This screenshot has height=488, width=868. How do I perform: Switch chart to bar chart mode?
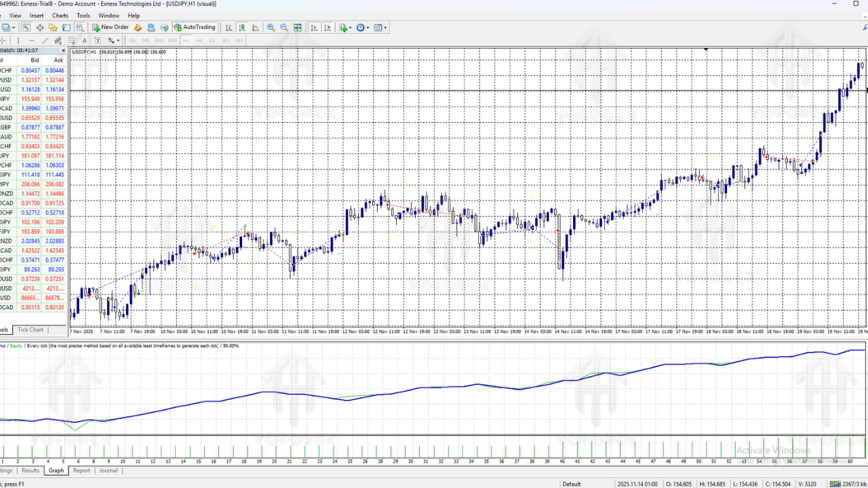click(x=229, y=28)
